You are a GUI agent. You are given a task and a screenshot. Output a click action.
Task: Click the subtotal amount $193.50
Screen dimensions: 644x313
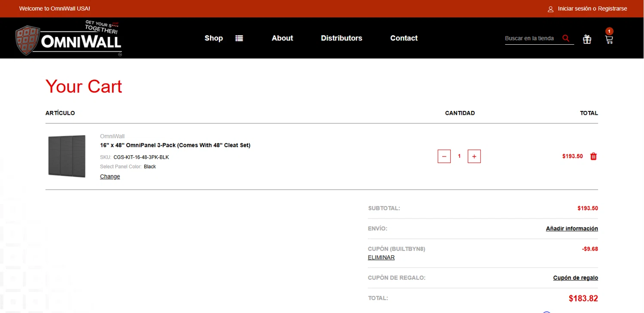[x=588, y=209]
